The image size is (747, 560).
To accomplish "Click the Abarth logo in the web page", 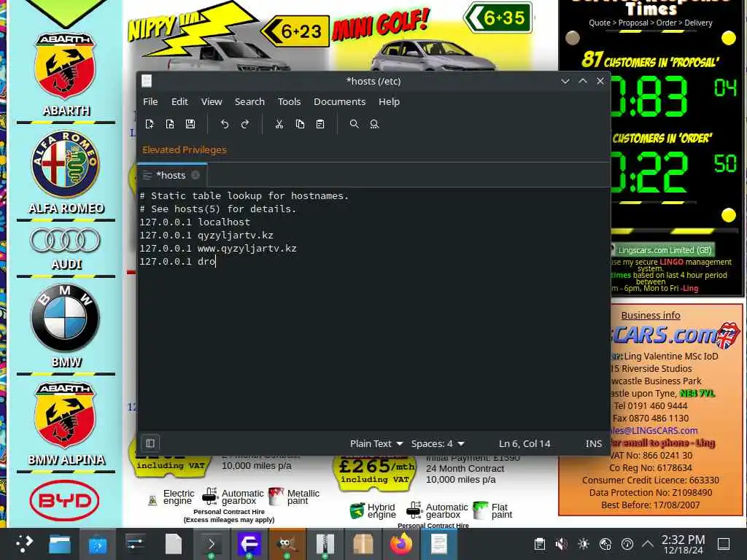I will point(66,66).
